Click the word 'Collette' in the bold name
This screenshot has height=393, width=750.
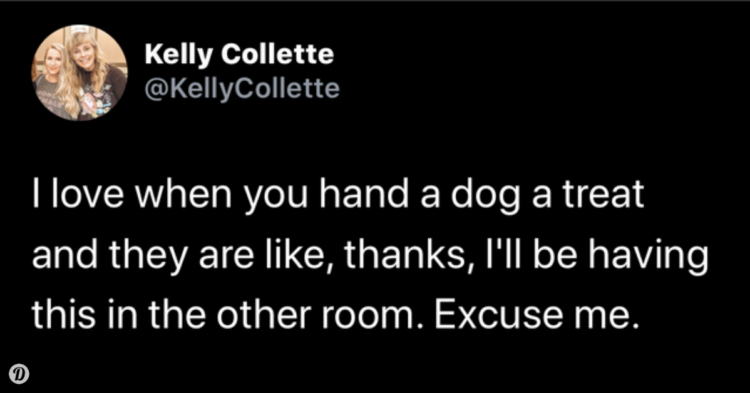point(277,54)
